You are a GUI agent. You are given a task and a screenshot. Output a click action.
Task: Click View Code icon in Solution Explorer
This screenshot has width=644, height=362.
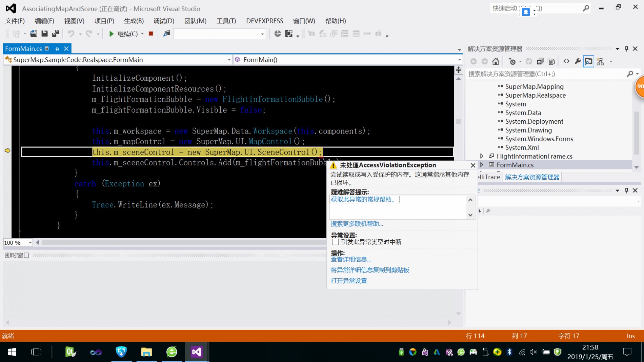[566, 61]
